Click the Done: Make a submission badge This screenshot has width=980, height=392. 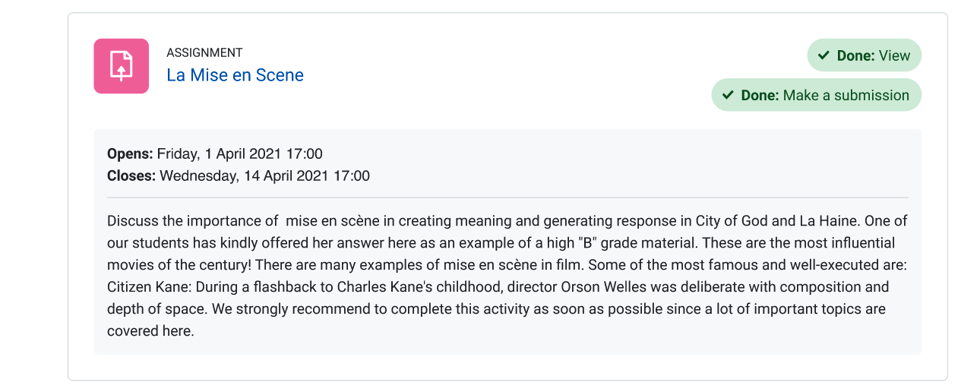[x=816, y=95]
